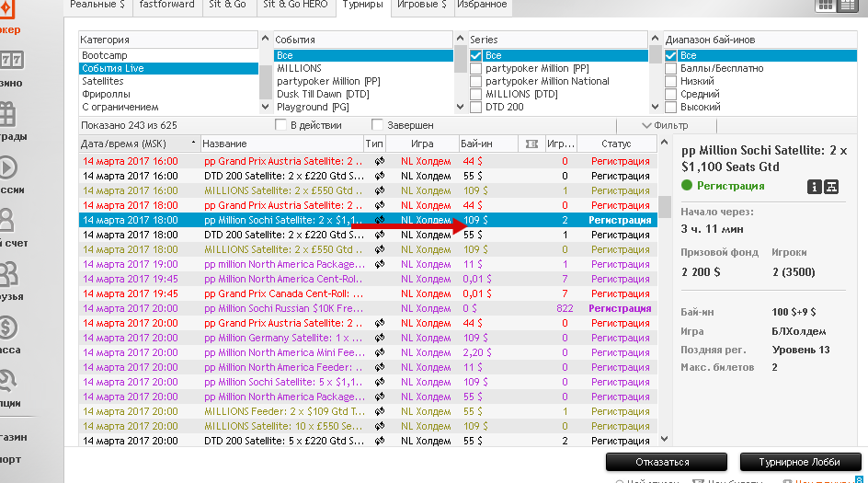Check 'Средний' buy-in range checkbox

click(671, 94)
